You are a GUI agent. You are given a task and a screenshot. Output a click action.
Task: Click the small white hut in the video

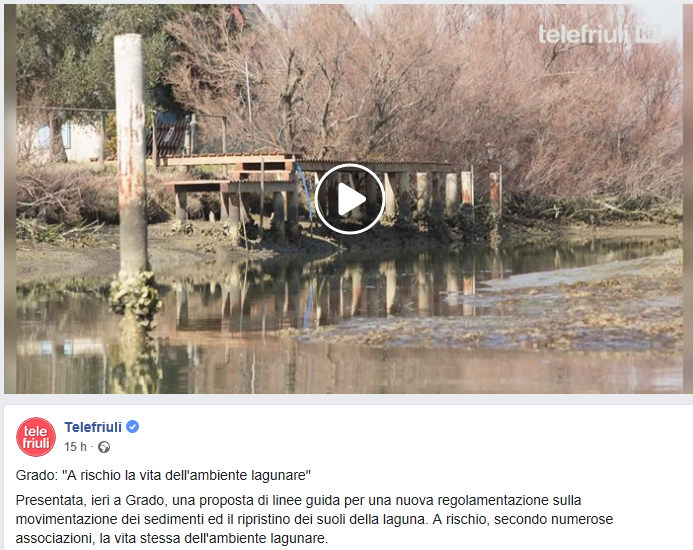(x=60, y=139)
